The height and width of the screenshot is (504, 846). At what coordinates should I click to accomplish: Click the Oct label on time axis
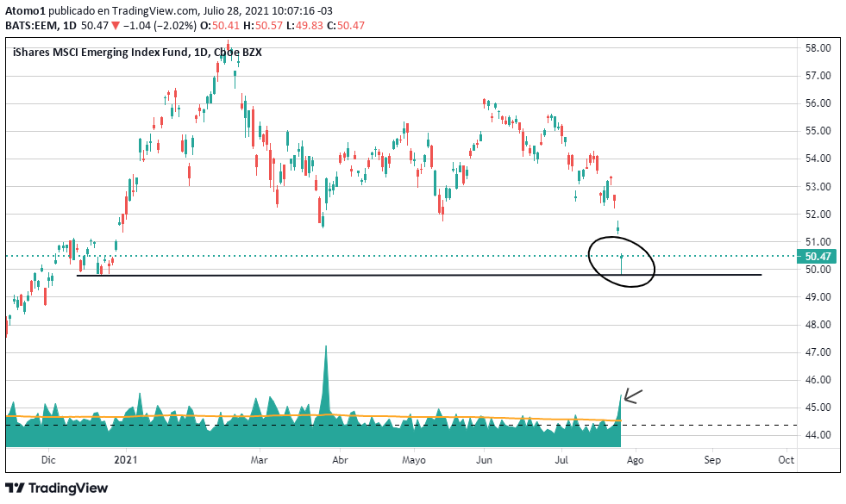tap(786, 460)
